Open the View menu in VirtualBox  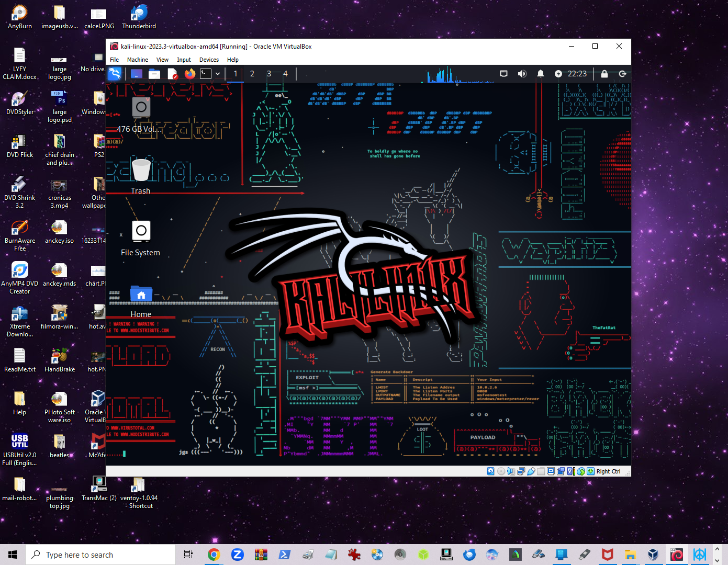[162, 60]
